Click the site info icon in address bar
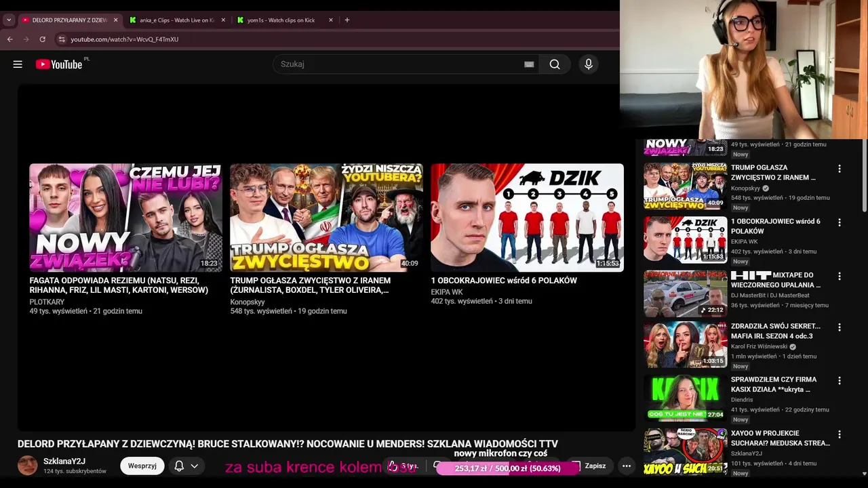This screenshot has height=488, width=868. (x=62, y=39)
